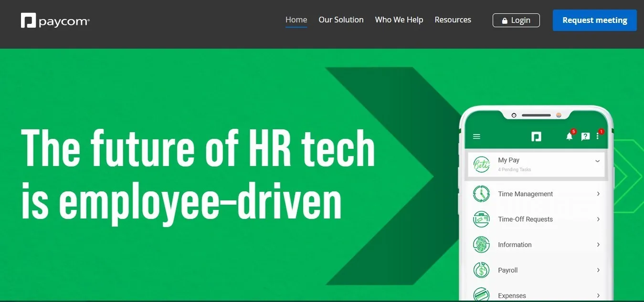Click the Login button
Viewport: 644px width, 302px height.
tap(516, 20)
